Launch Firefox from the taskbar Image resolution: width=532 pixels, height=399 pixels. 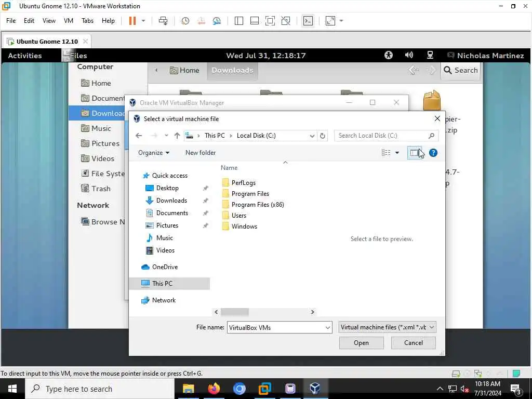[x=214, y=389]
